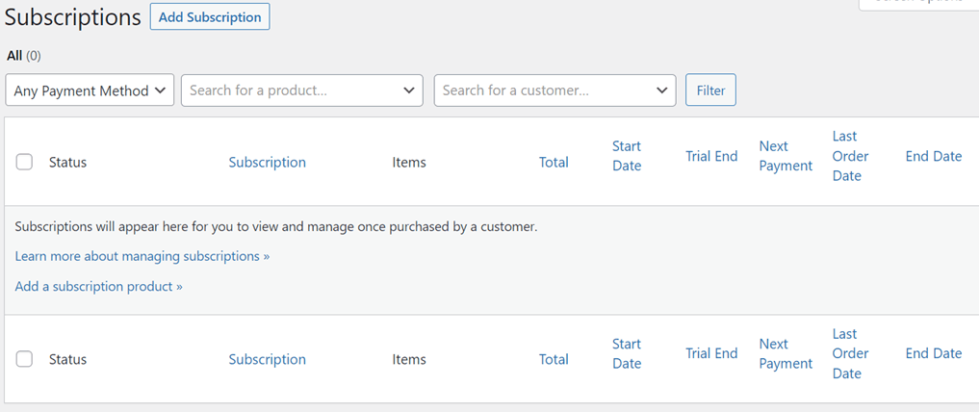The width and height of the screenshot is (980, 412).
Task: Sort by Subscription in the footer row
Action: pyautogui.click(x=267, y=359)
